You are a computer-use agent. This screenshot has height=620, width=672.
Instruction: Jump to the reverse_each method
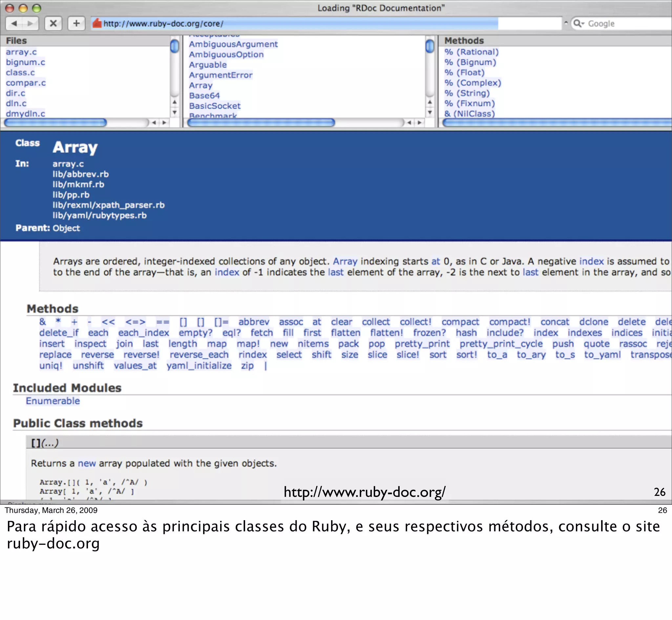click(x=199, y=355)
